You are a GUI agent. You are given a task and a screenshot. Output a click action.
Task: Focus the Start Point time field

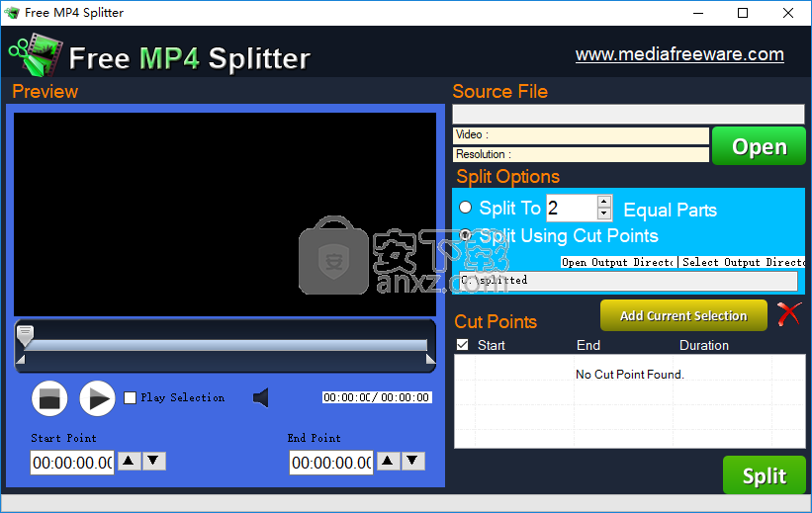72,463
